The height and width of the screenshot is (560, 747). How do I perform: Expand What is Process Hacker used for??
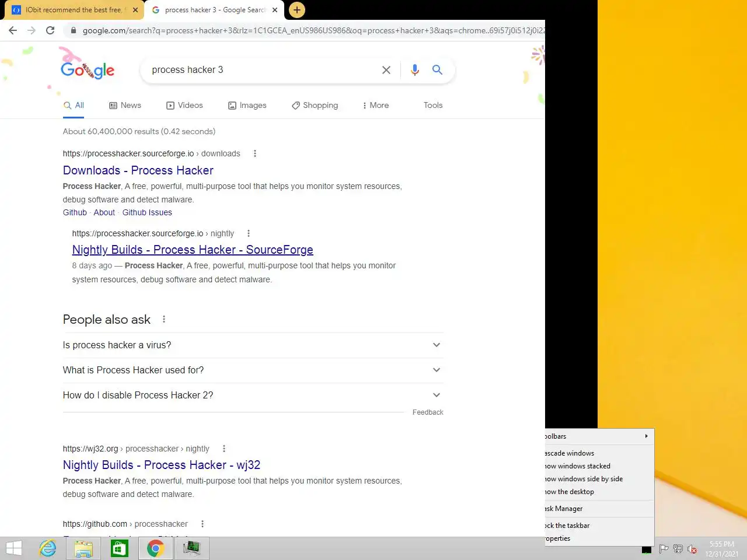253,370
